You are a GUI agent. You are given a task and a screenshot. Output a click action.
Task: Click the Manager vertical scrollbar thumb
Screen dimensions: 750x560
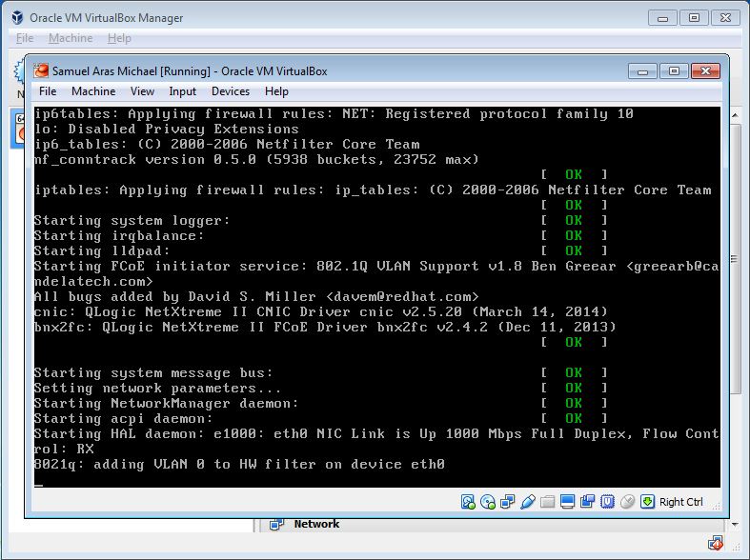735,258
